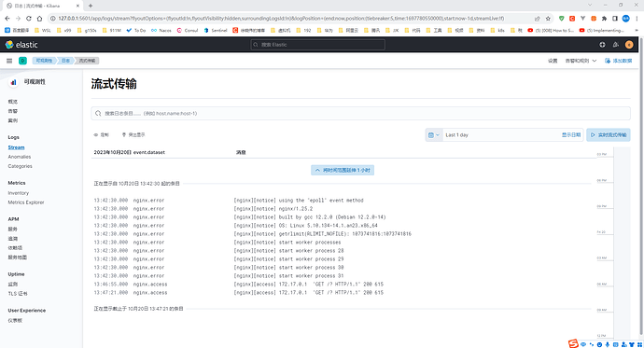The image size is (644, 348).
Task: Open the green D space selector
Action: 22,61
